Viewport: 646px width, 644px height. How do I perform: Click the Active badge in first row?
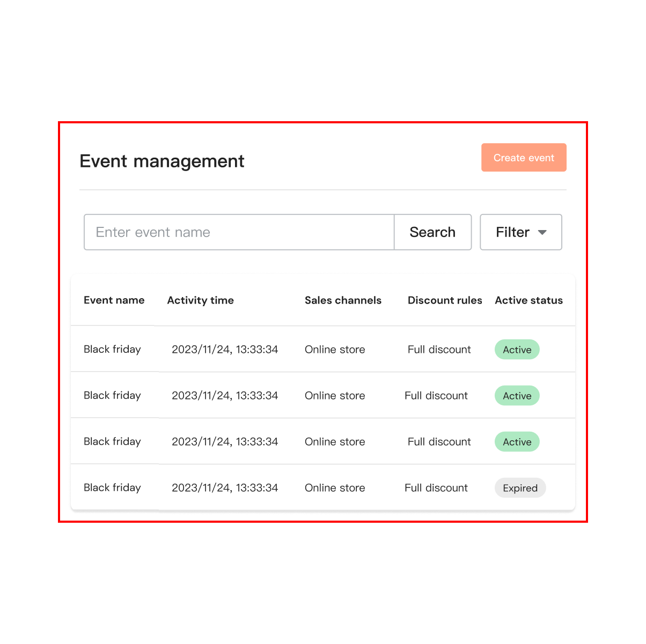click(x=517, y=350)
